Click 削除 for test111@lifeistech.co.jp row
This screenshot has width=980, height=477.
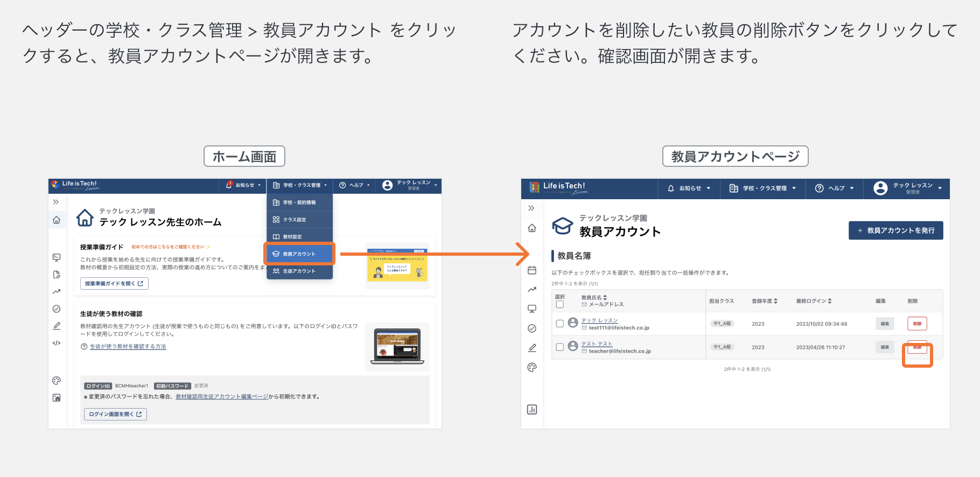pos(917,324)
